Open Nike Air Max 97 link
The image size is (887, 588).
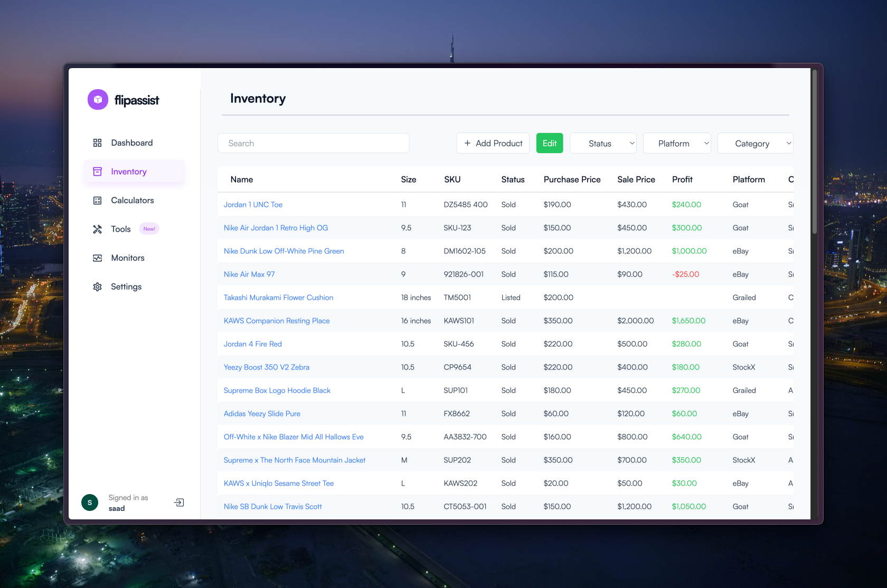point(249,274)
